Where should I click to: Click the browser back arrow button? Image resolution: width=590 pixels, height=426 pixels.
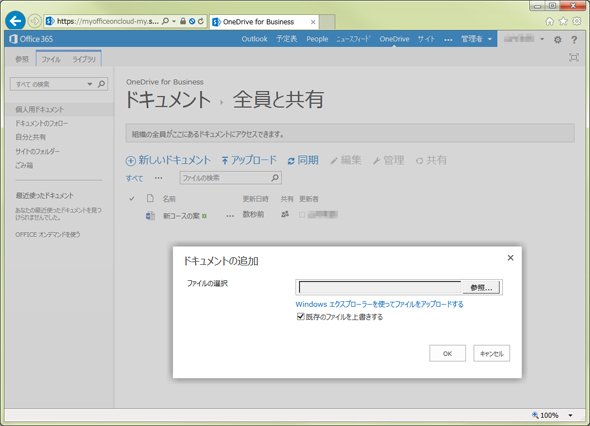pyautogui.click(x=15, y=21)
